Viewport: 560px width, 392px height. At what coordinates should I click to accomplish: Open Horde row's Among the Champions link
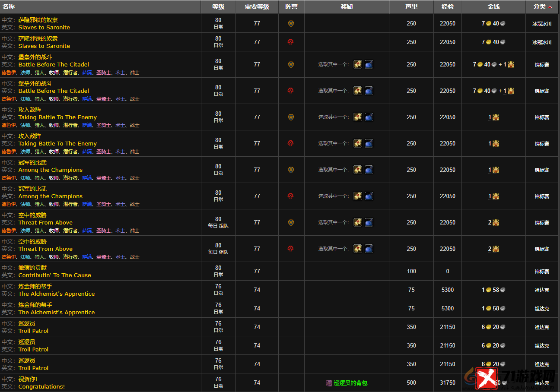point(50,196)
